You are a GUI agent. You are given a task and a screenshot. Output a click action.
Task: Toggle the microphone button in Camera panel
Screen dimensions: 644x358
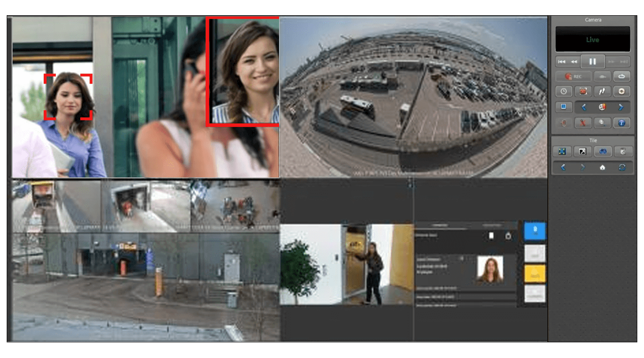(x=563, y=123)
